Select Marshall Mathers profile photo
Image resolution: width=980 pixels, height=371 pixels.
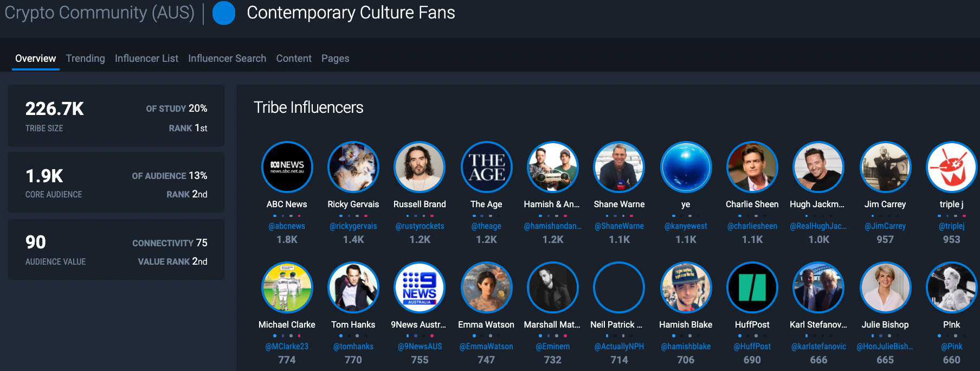pyautogui.click(x=553, y=287)
